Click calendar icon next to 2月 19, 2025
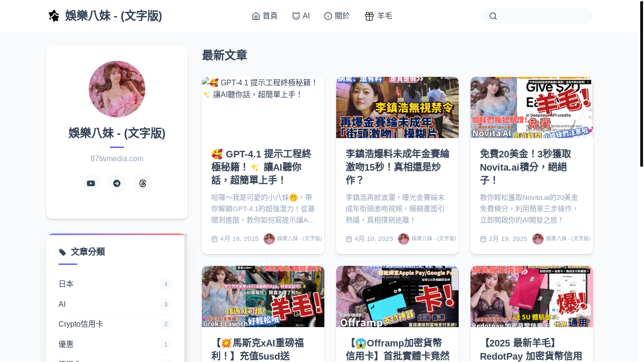 coord(483,239)
